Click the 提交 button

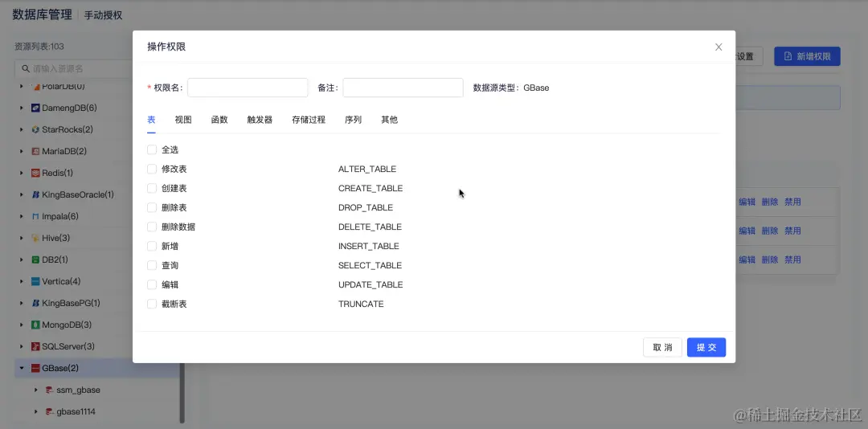[706, 348]
